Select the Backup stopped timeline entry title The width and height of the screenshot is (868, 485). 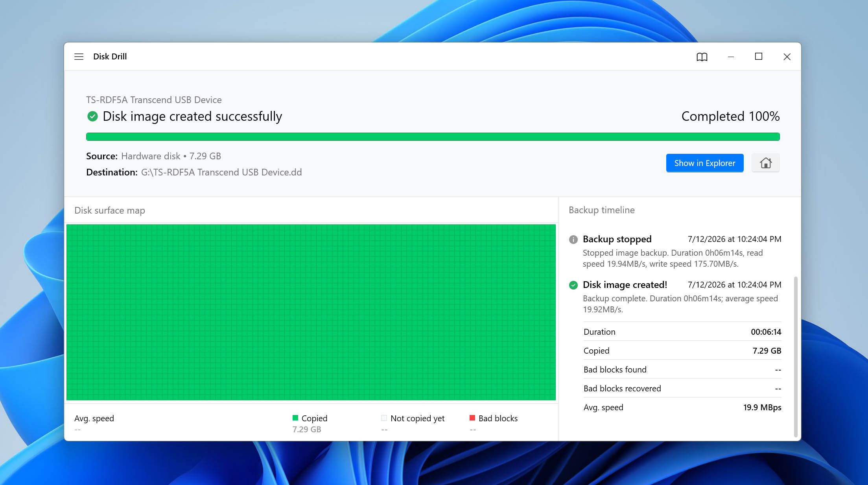pos(617,239)
